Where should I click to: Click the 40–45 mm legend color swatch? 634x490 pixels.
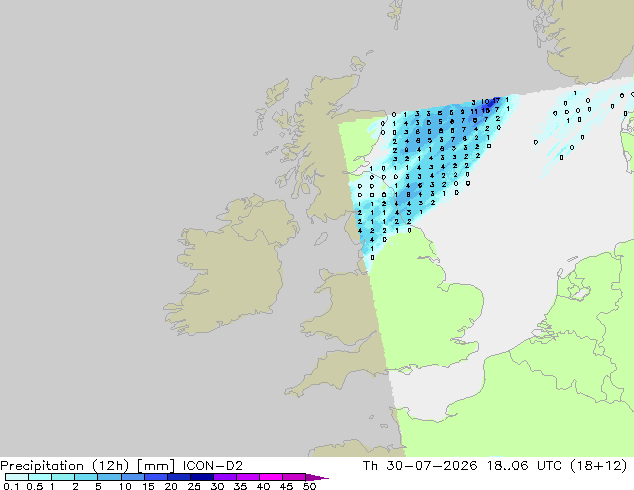(x=271, y=477)
